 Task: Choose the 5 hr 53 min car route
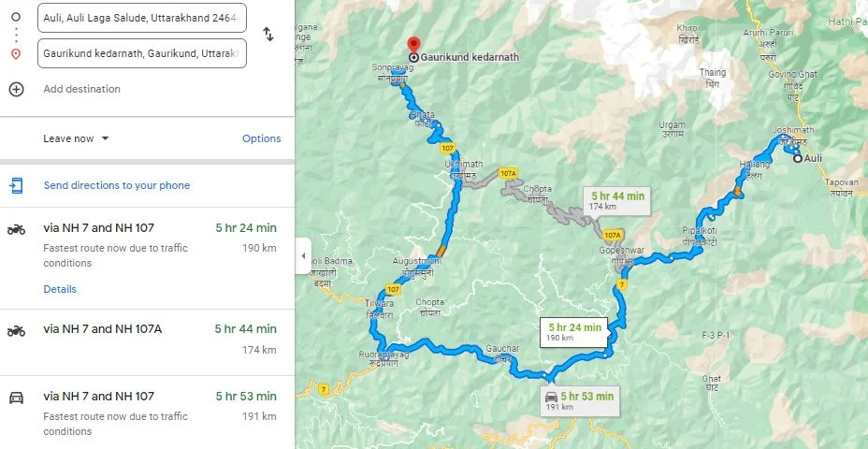point(147,413)
